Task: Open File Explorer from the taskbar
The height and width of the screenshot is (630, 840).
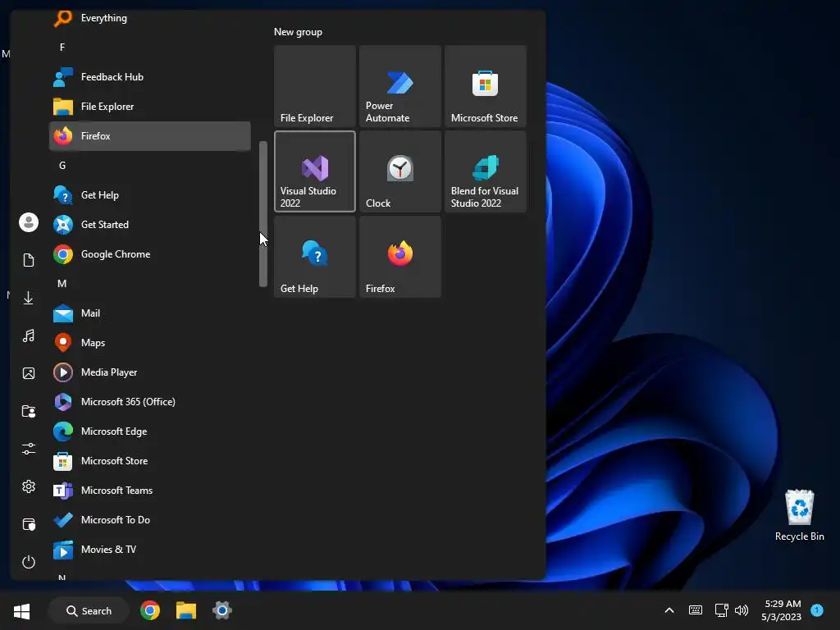Action: tap(186, 610)
